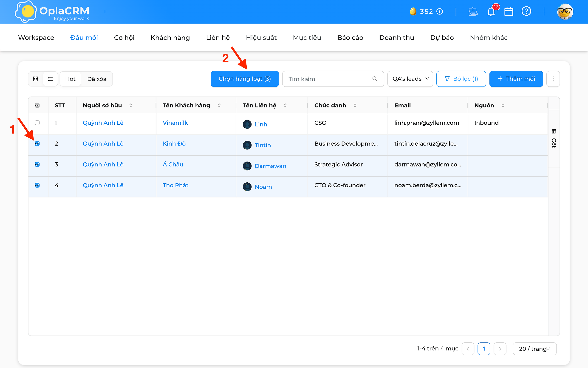Open the QA's leads dropdown
The image size is (588, 368).
tap(410, 79)
